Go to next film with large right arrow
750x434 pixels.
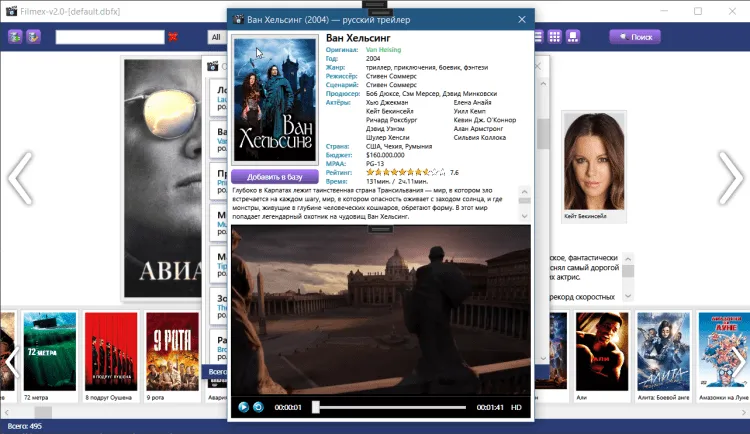731,178
